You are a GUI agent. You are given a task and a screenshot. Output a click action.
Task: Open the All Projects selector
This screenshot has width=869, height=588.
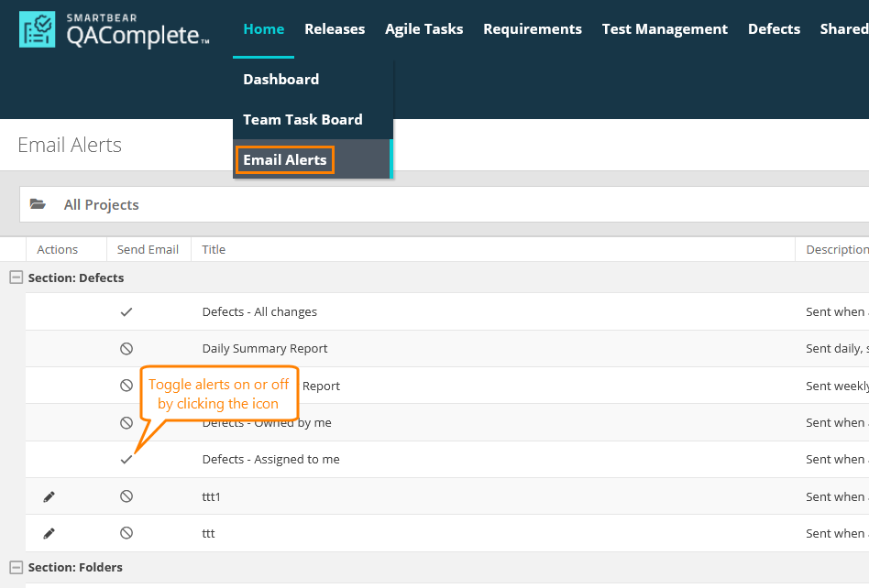[101, 204]
